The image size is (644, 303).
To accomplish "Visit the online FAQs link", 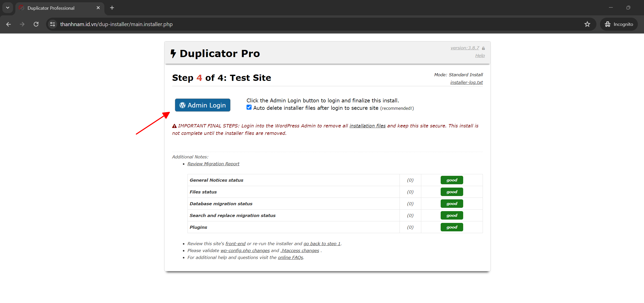I will [x=291, y=257].
